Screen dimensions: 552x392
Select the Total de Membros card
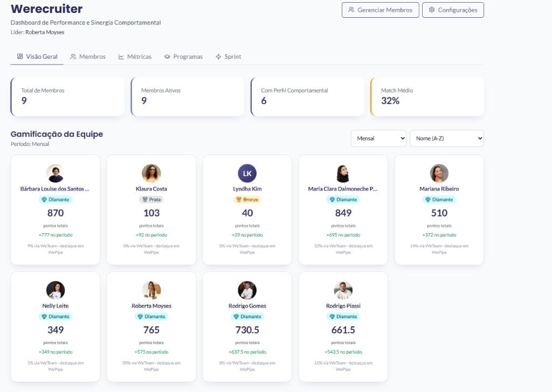pos(67,97)
